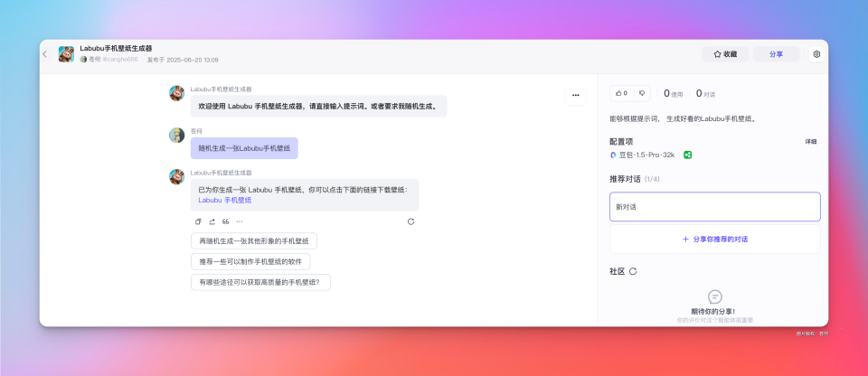This screenshot has height=376, width=868.
Task: Click the bot avatar beside generated reply
Action: pos(176,176)
